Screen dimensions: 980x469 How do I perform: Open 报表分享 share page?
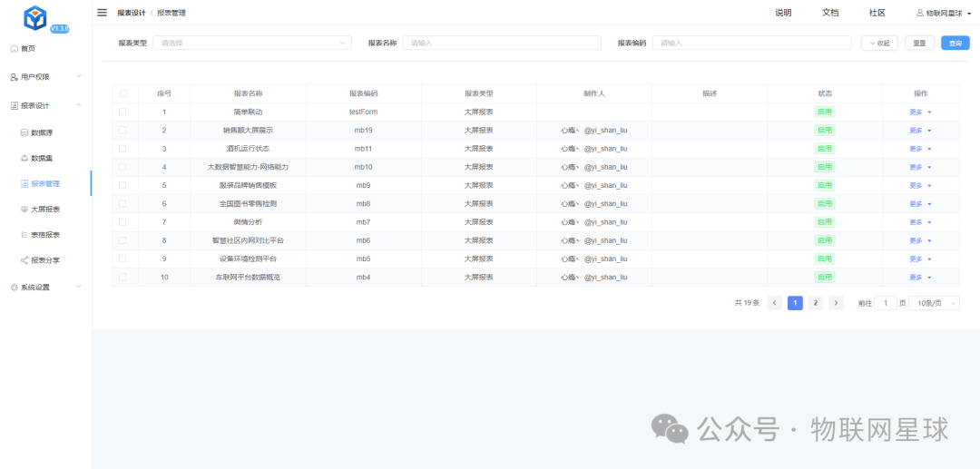44,259
